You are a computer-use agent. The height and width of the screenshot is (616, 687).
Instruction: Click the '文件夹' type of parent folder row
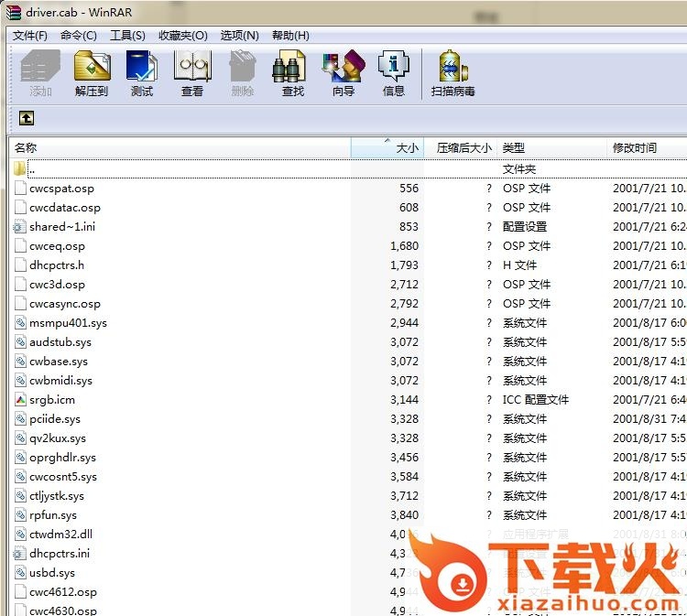(x=518, y=169)
